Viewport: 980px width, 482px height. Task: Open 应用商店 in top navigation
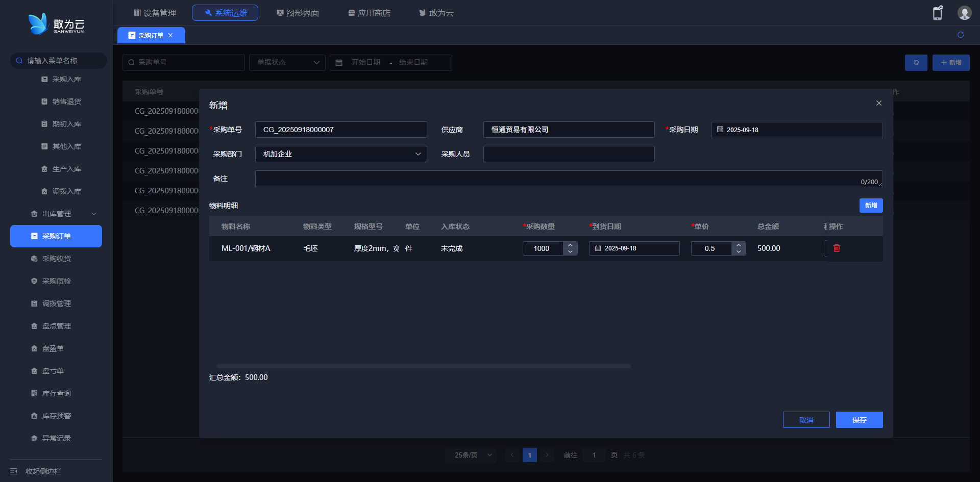click(x=369, y=13)
